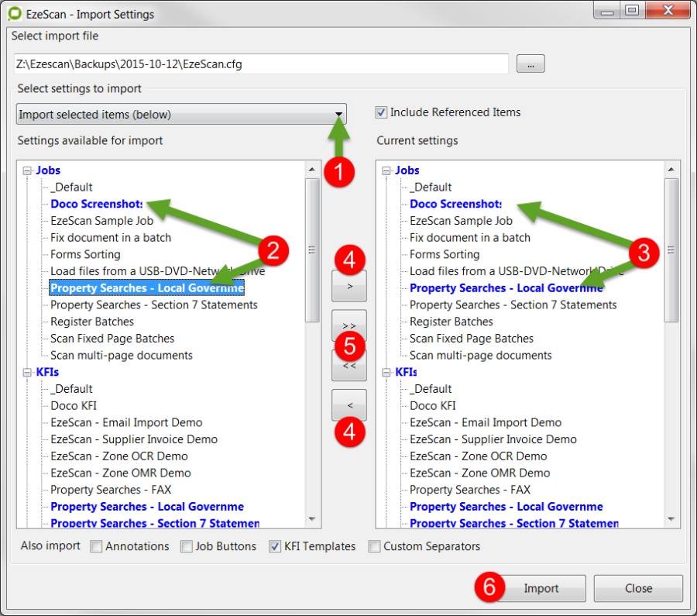Collapse the Jobs node in available settings

click(x=27, y=170)
